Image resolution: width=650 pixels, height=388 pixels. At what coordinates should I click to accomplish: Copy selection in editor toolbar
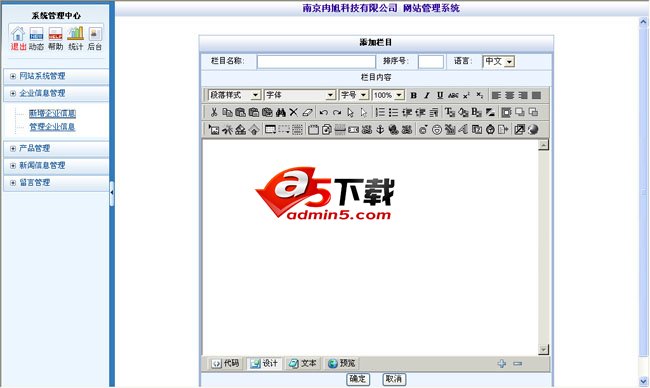227,112
